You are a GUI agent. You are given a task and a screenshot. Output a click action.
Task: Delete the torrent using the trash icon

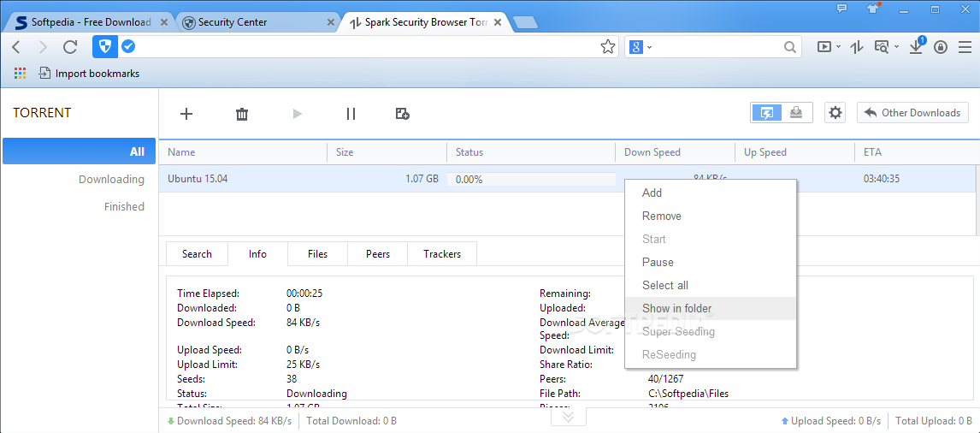242,114
